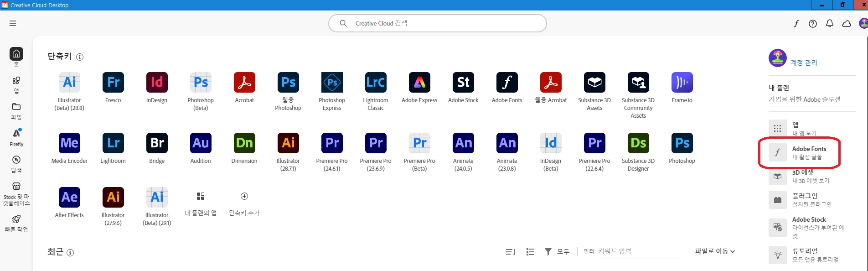This screenshot has width=868, height=271.
Task: Click the info icon beside 단축키
Action: [x=80, y=57]
